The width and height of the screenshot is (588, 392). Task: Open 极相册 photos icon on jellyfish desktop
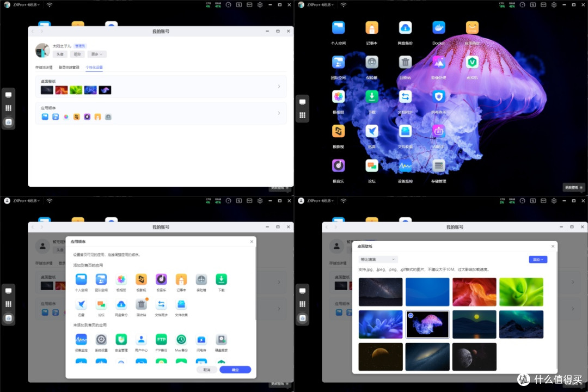point(338,97)
